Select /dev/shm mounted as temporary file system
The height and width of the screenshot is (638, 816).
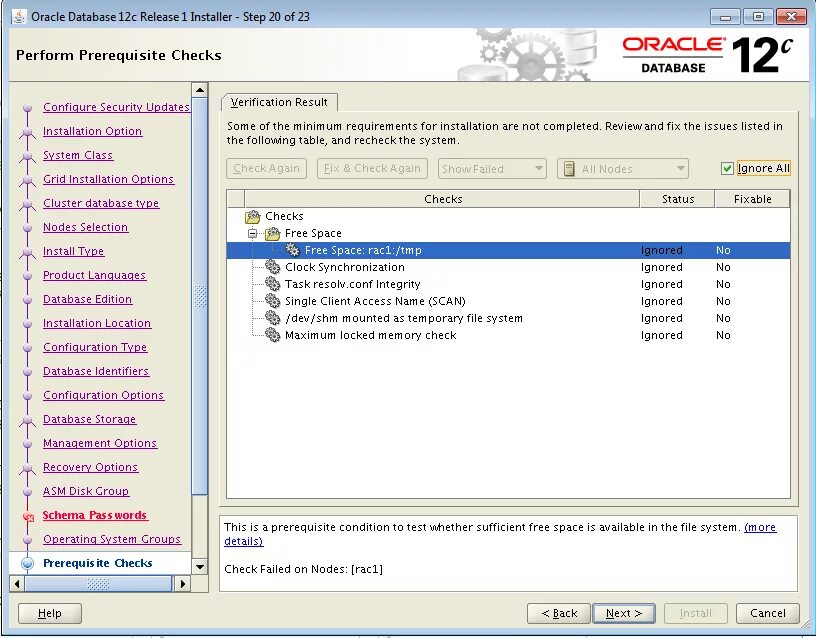pyautogui.click(x=508, y=318)
